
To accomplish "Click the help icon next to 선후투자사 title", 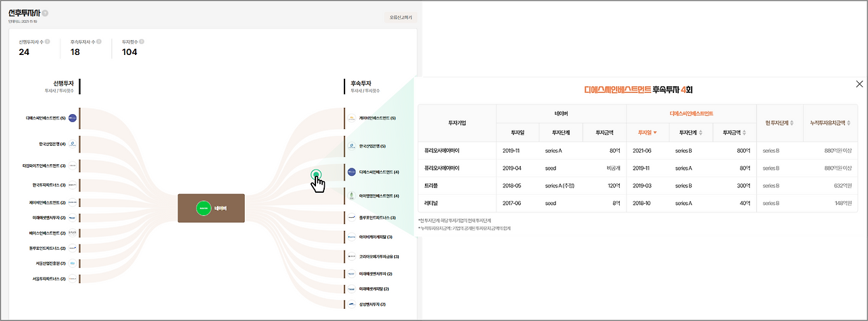I will (45, 13).
